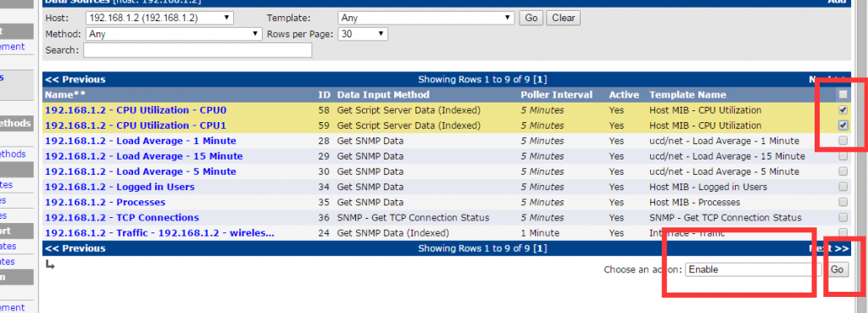Viewport: 868px width, 313px height.
Task: Click the Clear filter button
Action: 563,18
